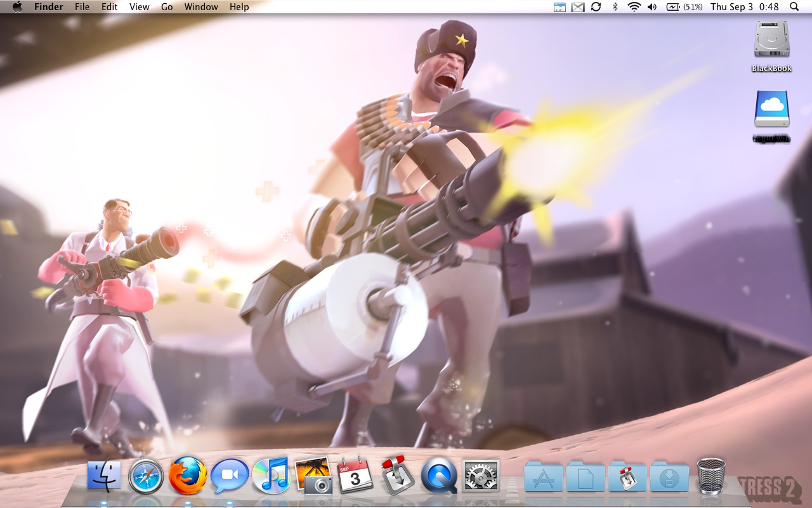Image resolution: width=812 pixels, height=508 pixels.
Task: Open the Apple menu
Action: coord(17,7)
